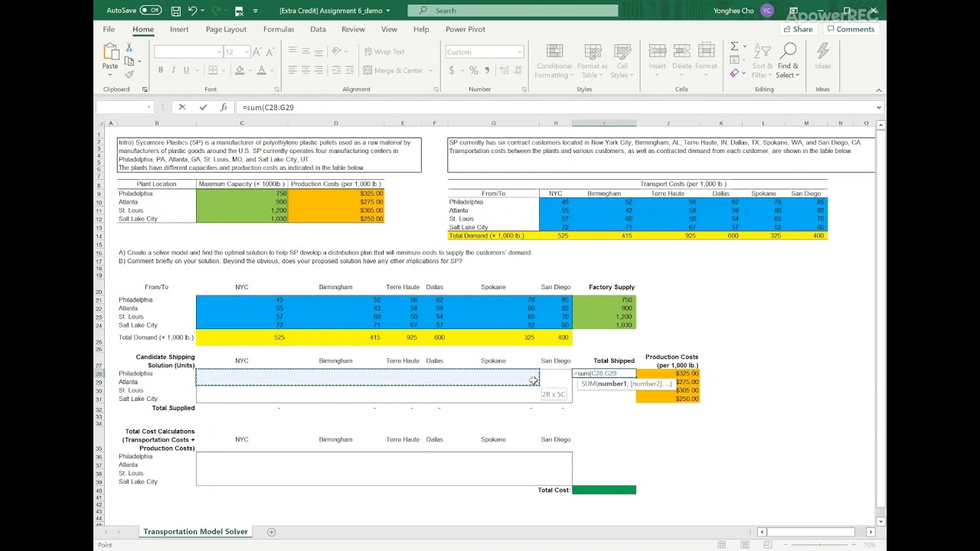The height and width of the screenshot is (551, 980).
Task: Save the workbook using the floppy disk icon
Action: pos(176,11)
